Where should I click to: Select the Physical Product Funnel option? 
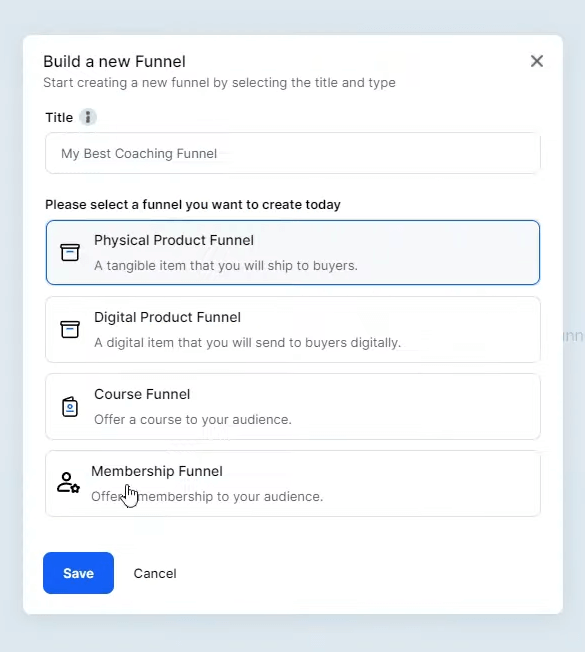(293, 252)
